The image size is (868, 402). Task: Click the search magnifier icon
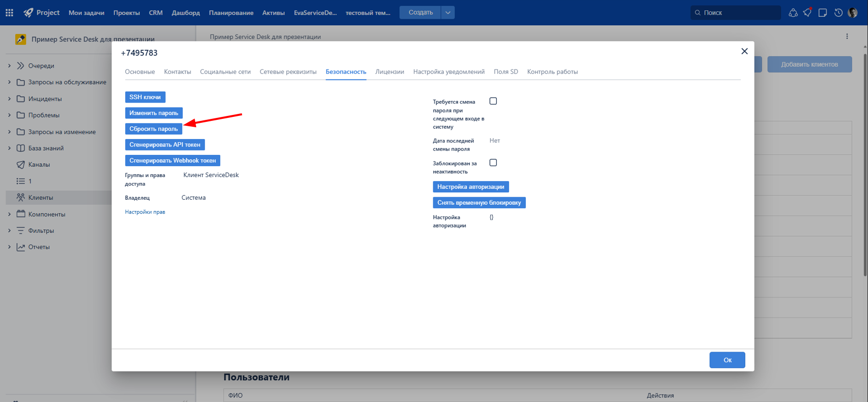[697, 13]
